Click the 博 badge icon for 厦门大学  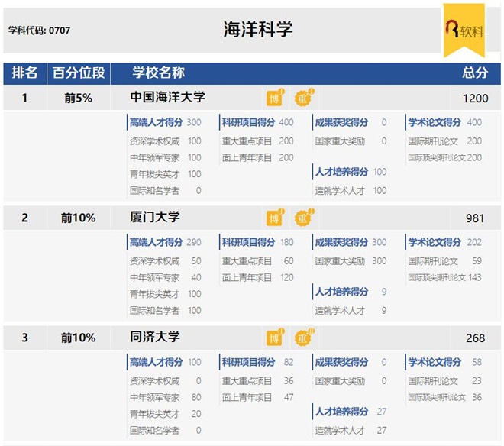275,217
